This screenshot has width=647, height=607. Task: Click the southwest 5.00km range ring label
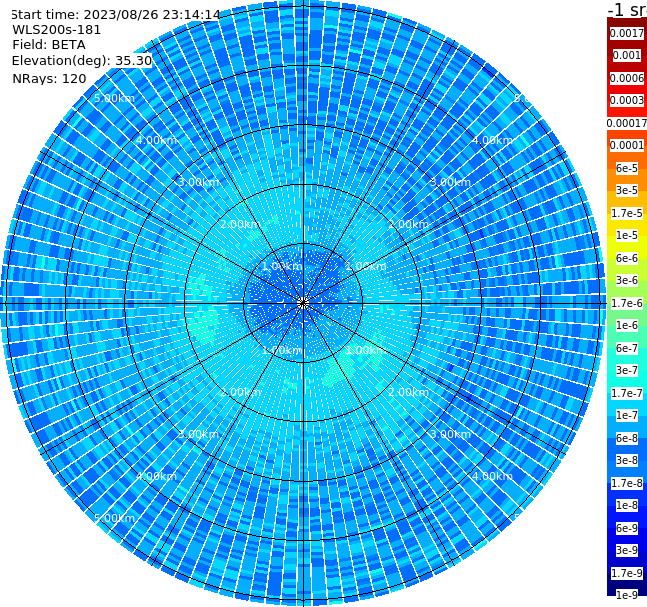(x=114, y=518)
